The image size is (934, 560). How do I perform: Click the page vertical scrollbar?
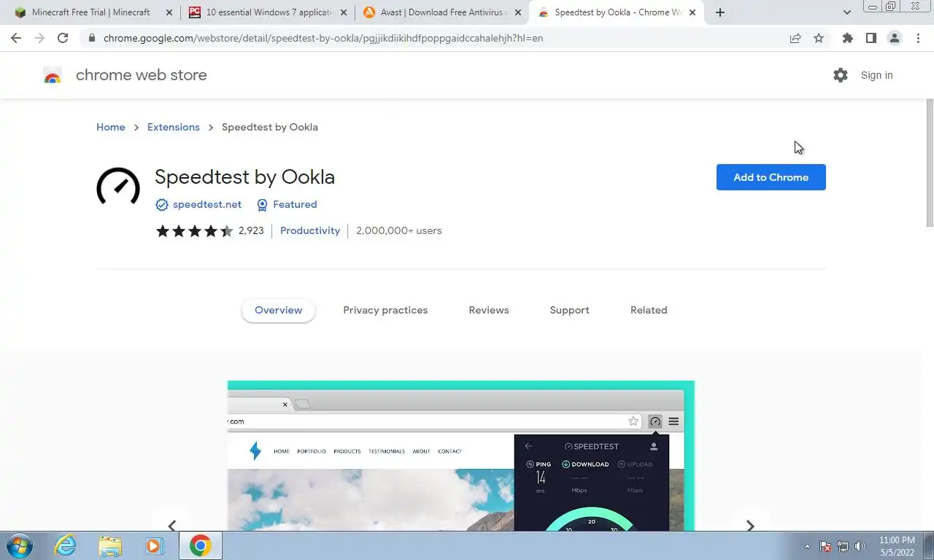point(930,164)
